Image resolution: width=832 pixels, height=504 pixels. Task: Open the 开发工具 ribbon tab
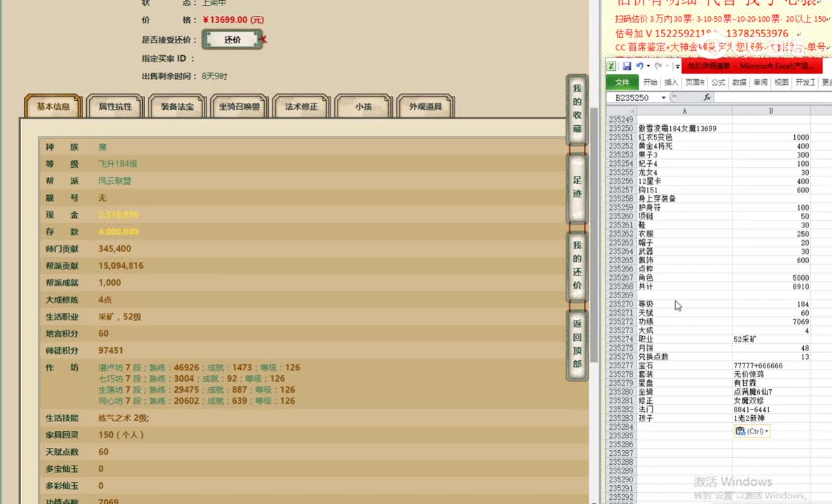tap(805, 82)
